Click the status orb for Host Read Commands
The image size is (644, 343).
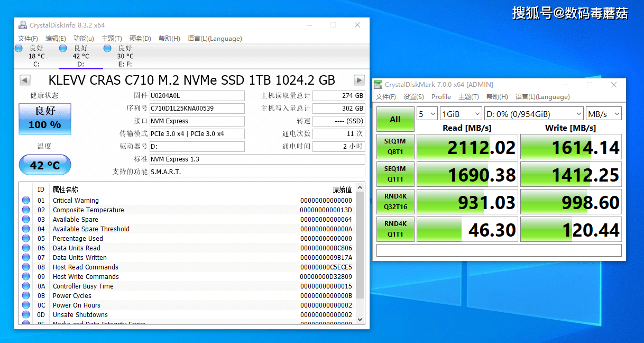click(26, 267)
